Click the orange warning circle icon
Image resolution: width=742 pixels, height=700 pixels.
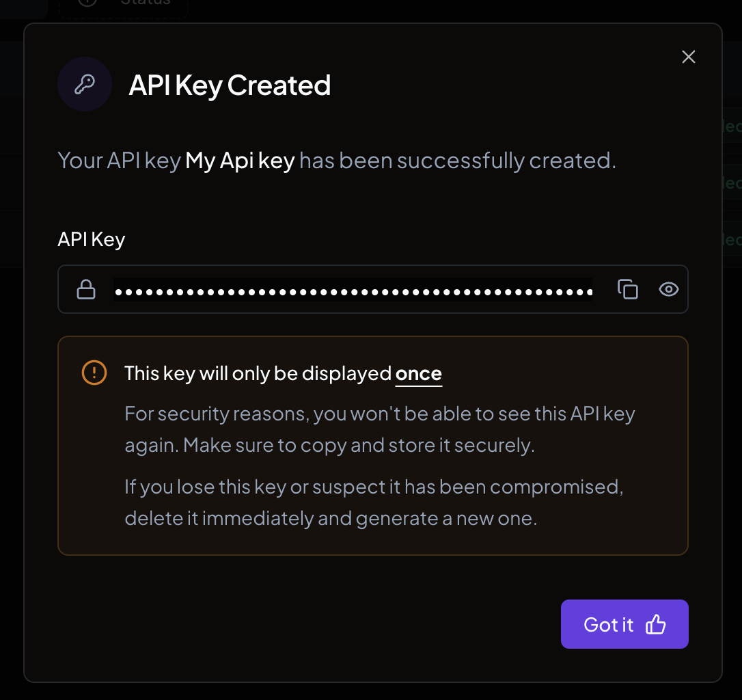pos(94,373)
